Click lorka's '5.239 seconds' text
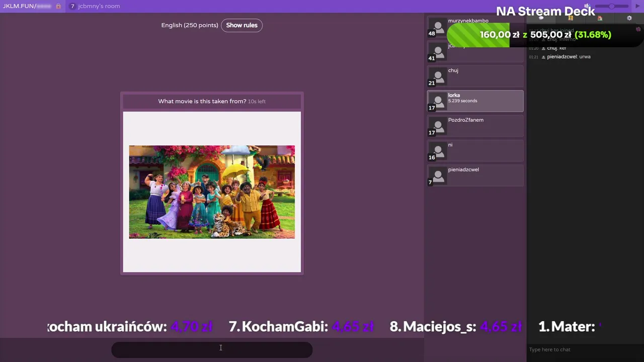This screenshot has height=362, width=644. coord(462,101)
